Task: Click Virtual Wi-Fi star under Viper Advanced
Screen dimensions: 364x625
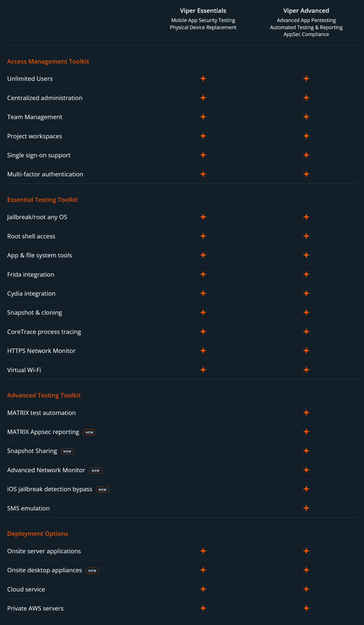Action: pos(306,370)
